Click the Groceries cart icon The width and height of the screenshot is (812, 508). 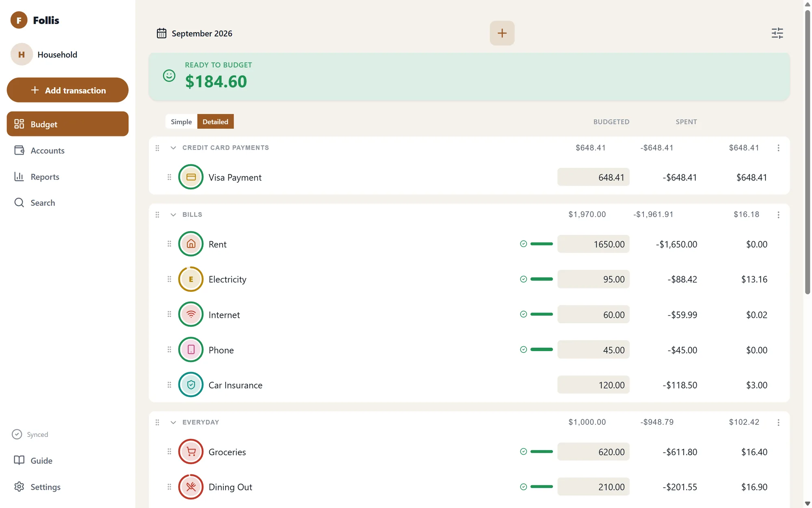(191, 452)
